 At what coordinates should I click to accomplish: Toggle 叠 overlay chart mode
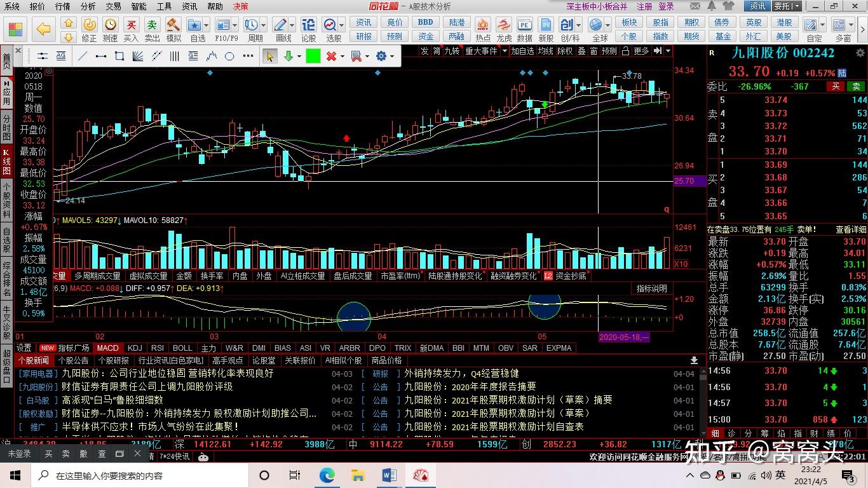[x=581, y=51]
